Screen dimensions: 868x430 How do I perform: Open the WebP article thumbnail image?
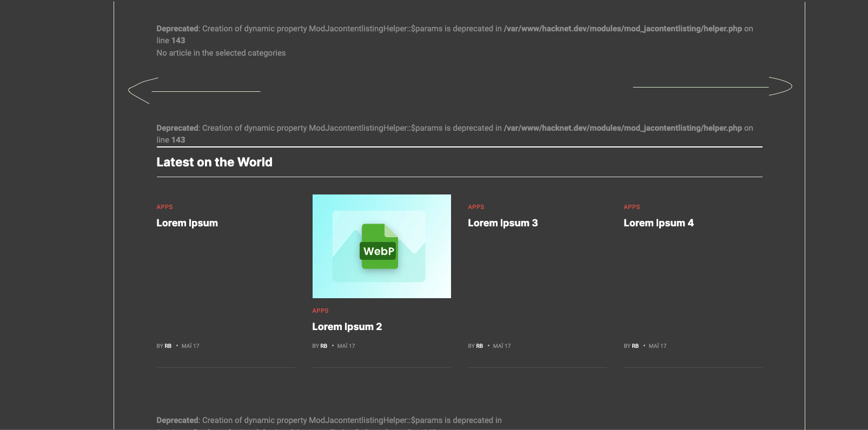[x=381, y=246]
